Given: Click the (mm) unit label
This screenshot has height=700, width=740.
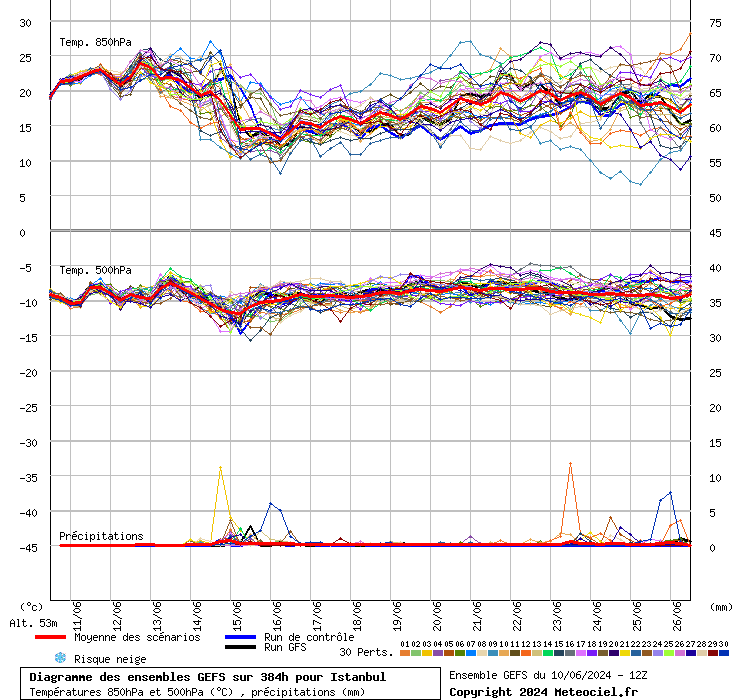Looking at the screenshot, I should pos(721,607).
